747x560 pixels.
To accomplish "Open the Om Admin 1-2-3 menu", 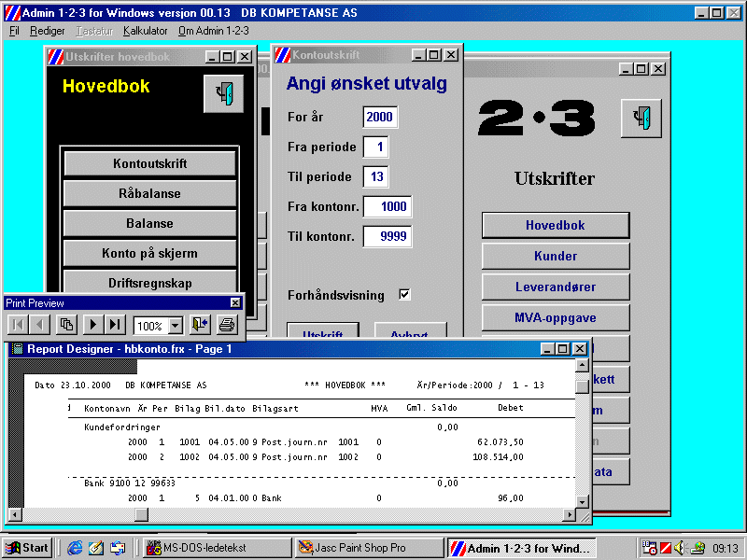I will pos(214,31).
